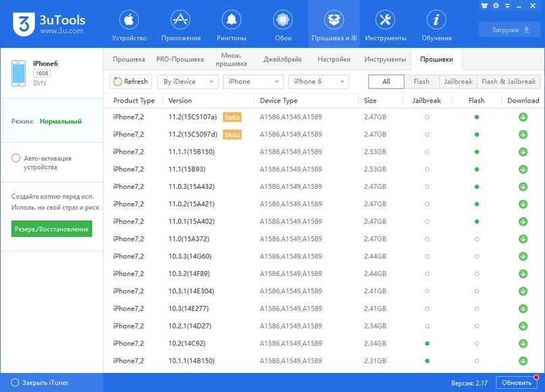Select Flash radio for firmware 11.0(15A372)
Image resolution: width=545 pixels, height=392 pixels.
pos(476,239)
